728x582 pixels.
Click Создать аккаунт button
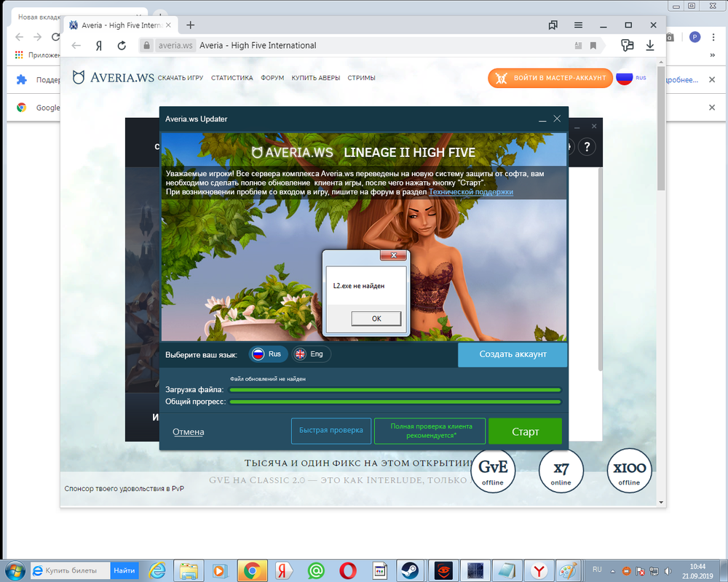[513, 354]
